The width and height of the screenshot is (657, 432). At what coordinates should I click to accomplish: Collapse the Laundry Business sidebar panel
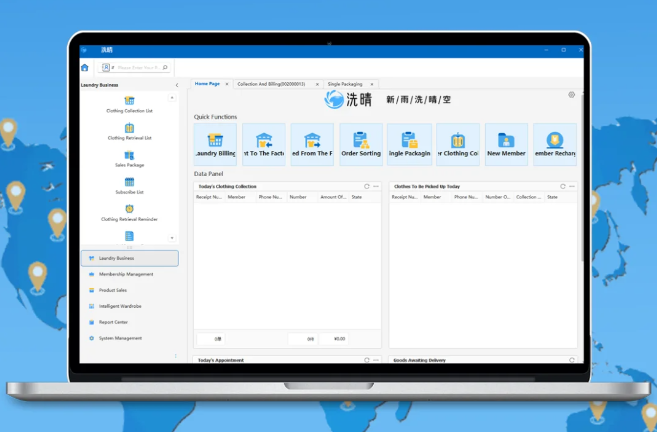[177, 85]
